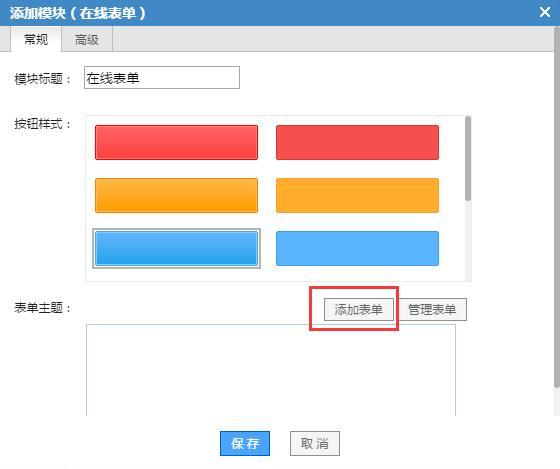Viewport: 560px width, 469px height.
Task: Click the 添加表单 button
Action: coord(359,309)
